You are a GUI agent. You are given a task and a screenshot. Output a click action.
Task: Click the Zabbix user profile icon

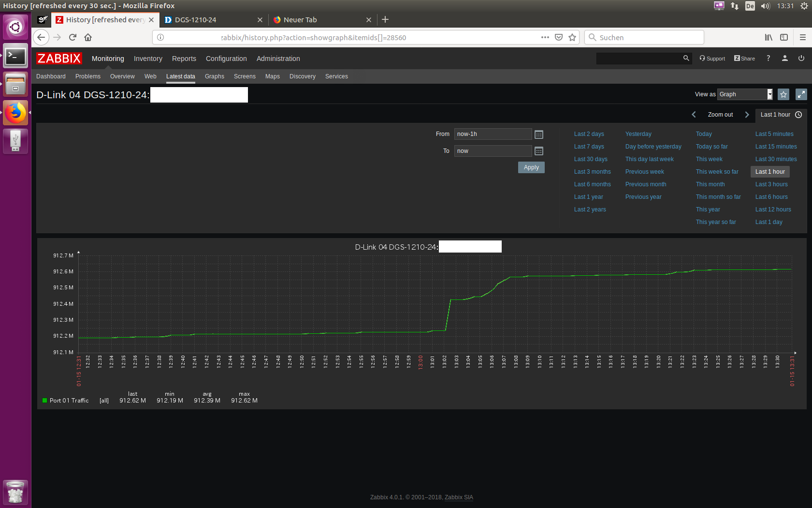pos(784,59)
